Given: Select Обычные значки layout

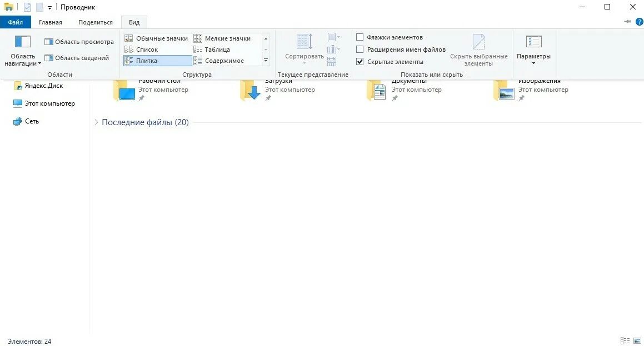Looking at the screenshot, I should [x=157, y=38].
